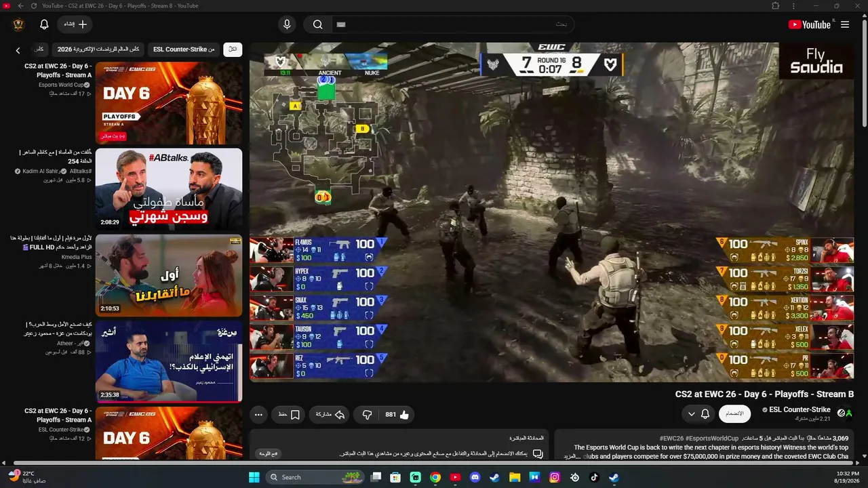Like the video with thumbs-up
The width and height of the screenshot is (868, 488).
(397, 415)
